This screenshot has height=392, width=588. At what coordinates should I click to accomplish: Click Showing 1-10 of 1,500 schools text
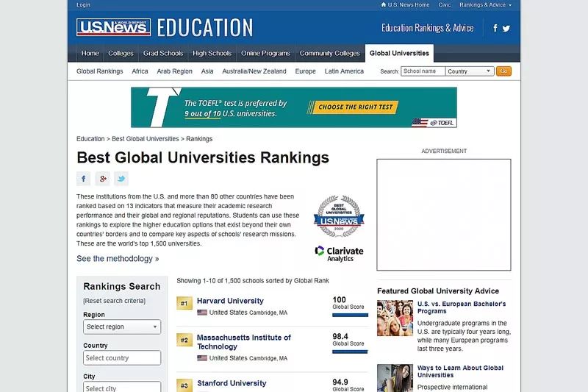(253, 281)
